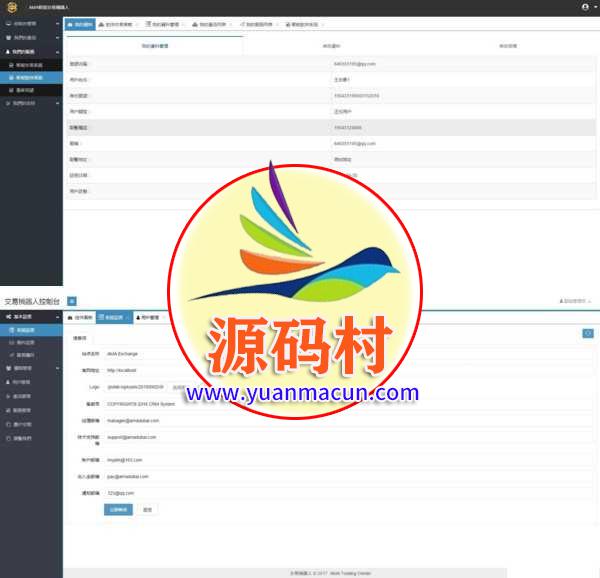
Task: Click blue submit button below the form
Action: (118, 510)
